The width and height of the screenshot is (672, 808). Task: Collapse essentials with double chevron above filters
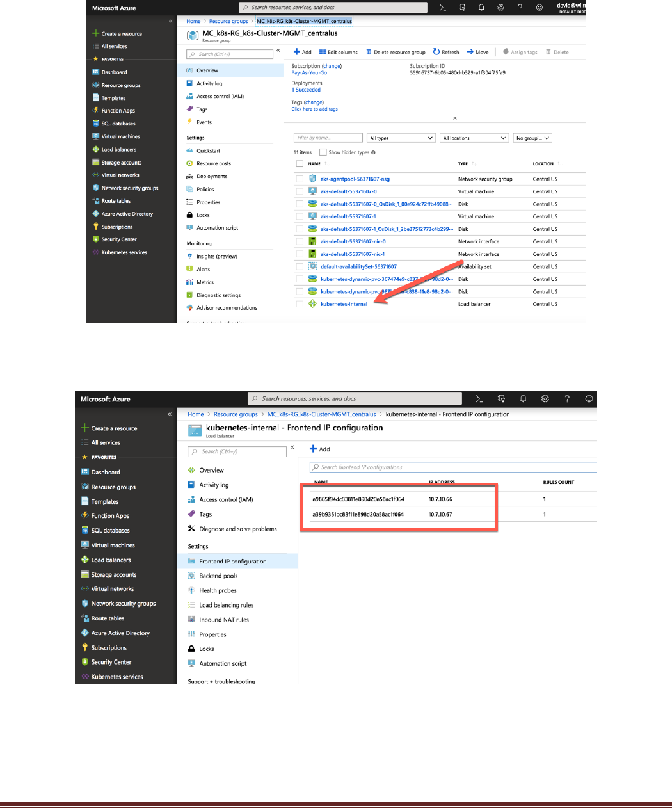pyautogui.click(x=455, y=118)
